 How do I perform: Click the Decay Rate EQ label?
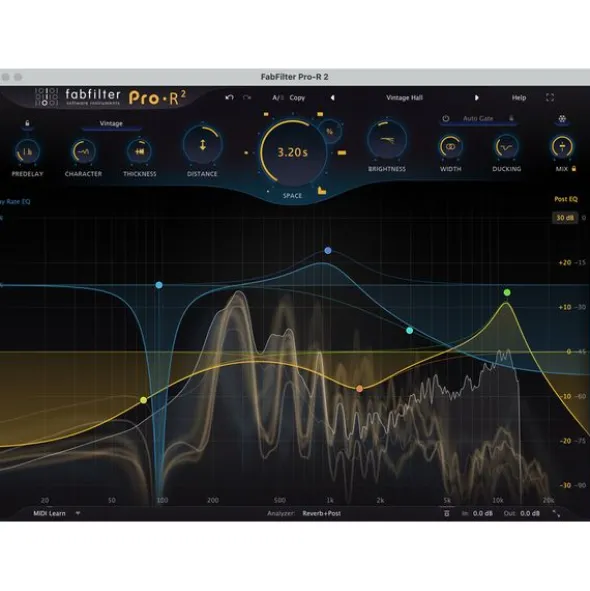click(x=15, y=202)
